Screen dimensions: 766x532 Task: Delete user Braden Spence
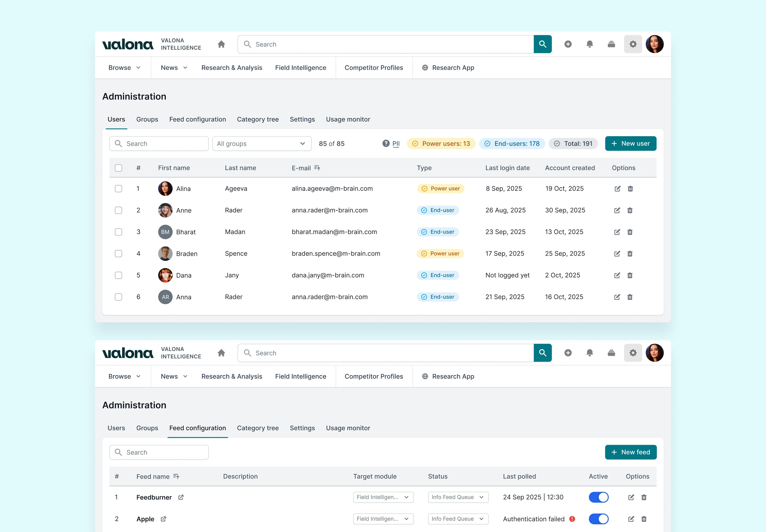coord(630,254)
